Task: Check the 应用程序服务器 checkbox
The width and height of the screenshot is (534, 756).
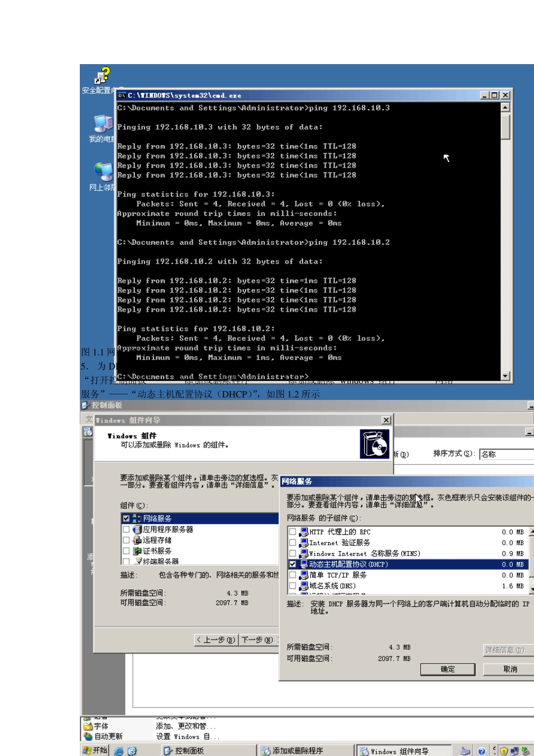Action: click(126, 529)
